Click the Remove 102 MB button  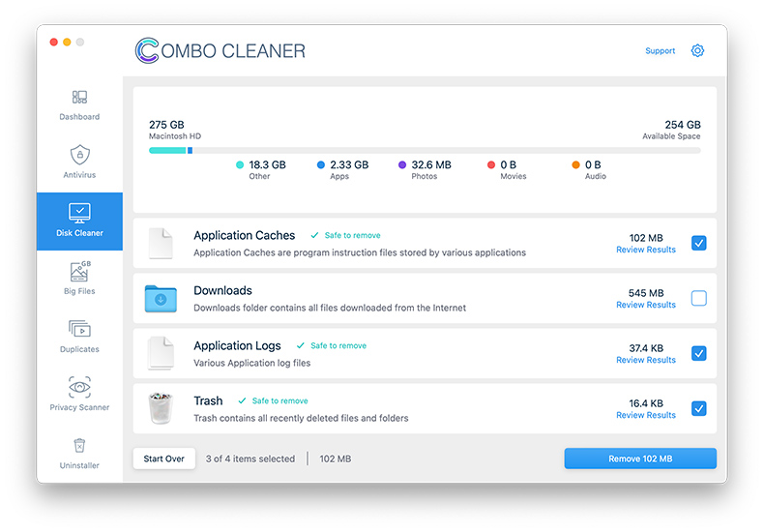(640, 458)
